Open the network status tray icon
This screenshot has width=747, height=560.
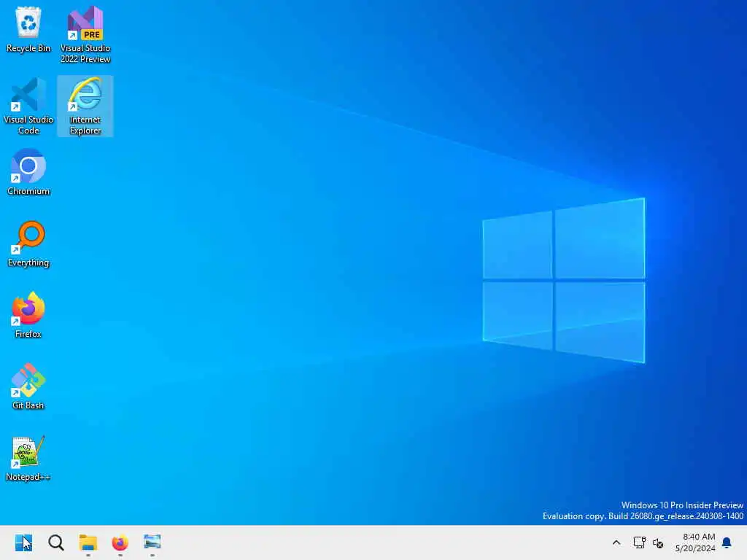coord(639,542)
